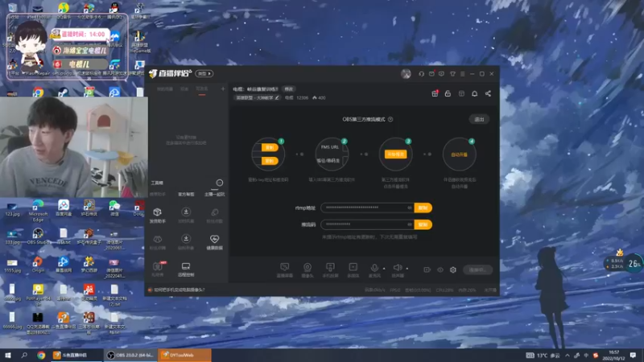Open the official help toolbox tab
This screenshot has width=644, height=362.
point(186,194)
